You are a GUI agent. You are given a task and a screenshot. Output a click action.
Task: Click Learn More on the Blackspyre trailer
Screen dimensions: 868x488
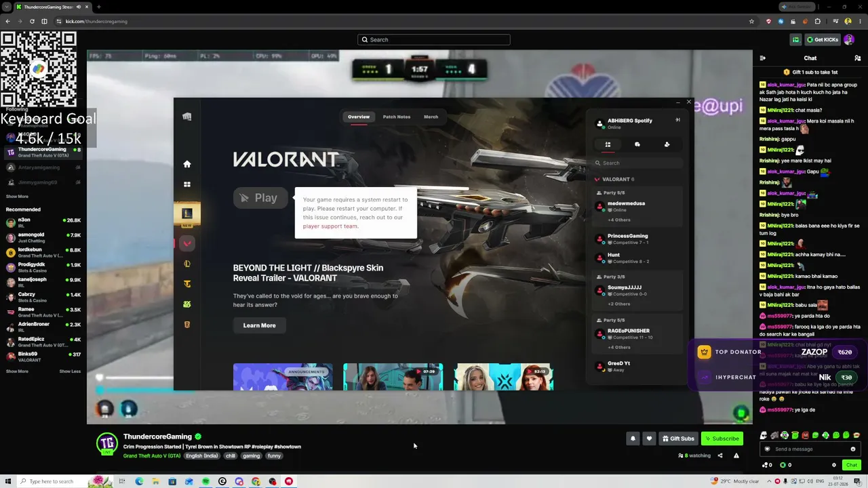click(259, 325)
